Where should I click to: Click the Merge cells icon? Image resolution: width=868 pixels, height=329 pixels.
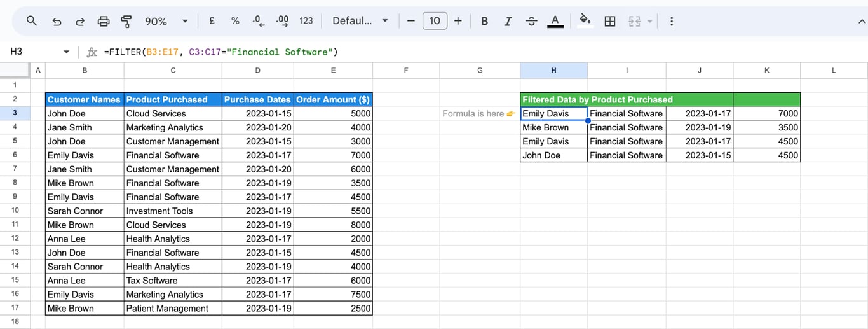click(x=634, y=21)
